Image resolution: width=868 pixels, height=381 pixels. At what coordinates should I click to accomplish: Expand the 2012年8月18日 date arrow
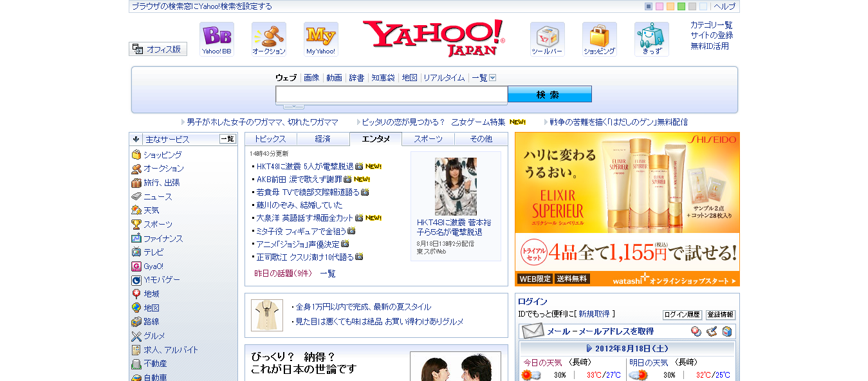(589, 348)
